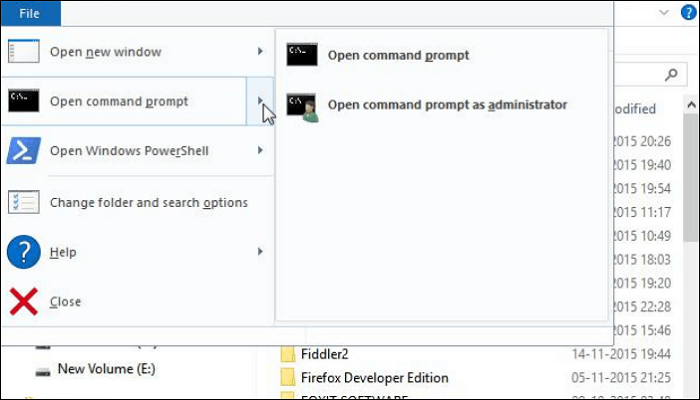Click the blue Help question mark icon
This screenshot has height=400, width=700.
click(23, 252)
